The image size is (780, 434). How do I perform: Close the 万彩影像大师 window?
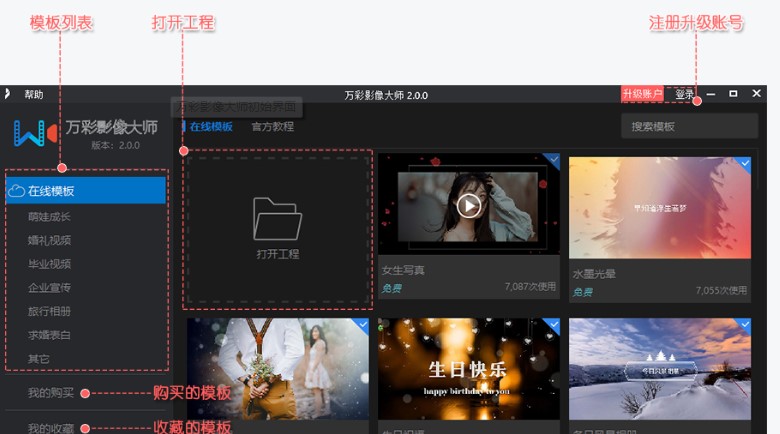click(756, 94)
